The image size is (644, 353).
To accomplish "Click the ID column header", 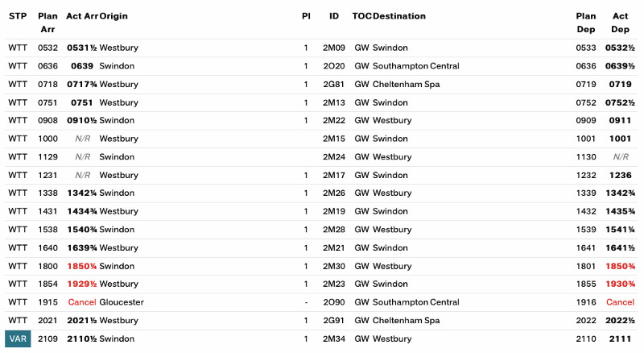I will (x=333, y=16).
